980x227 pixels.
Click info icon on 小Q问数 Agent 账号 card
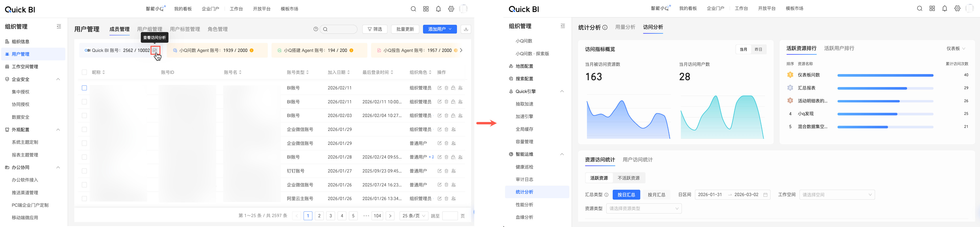point(252,50)
